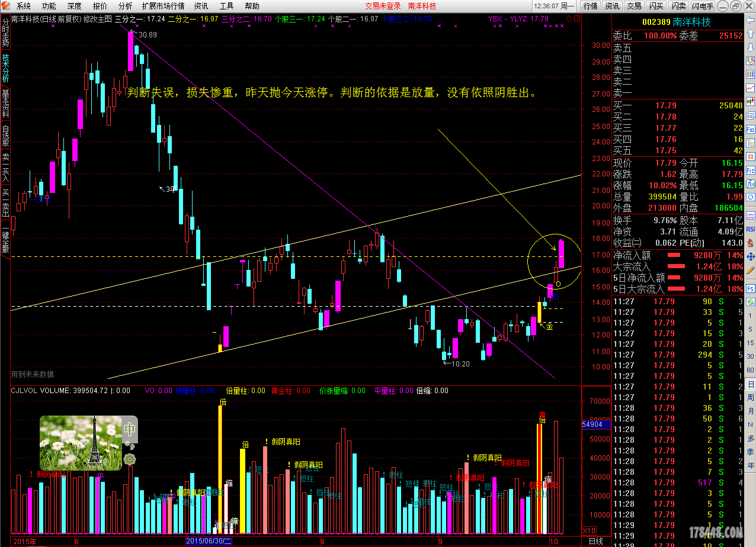
Task: Select the 年 yearly period button
Action: point(750,465)
